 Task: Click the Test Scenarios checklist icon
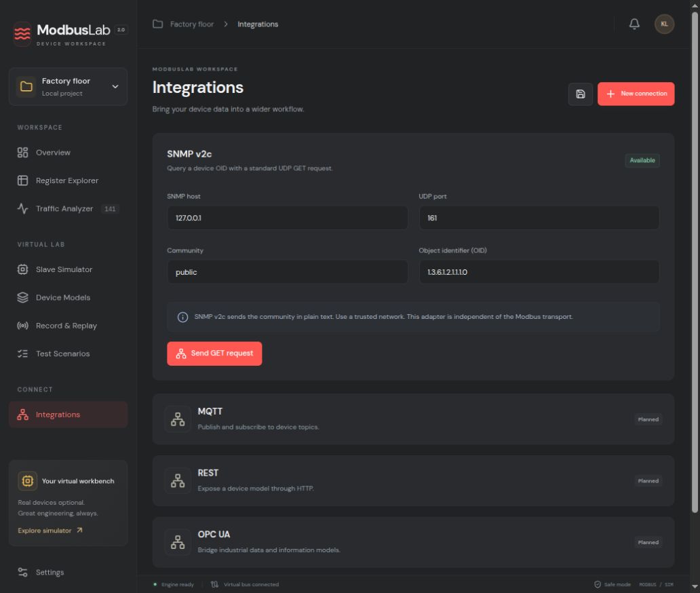point(23,353)
